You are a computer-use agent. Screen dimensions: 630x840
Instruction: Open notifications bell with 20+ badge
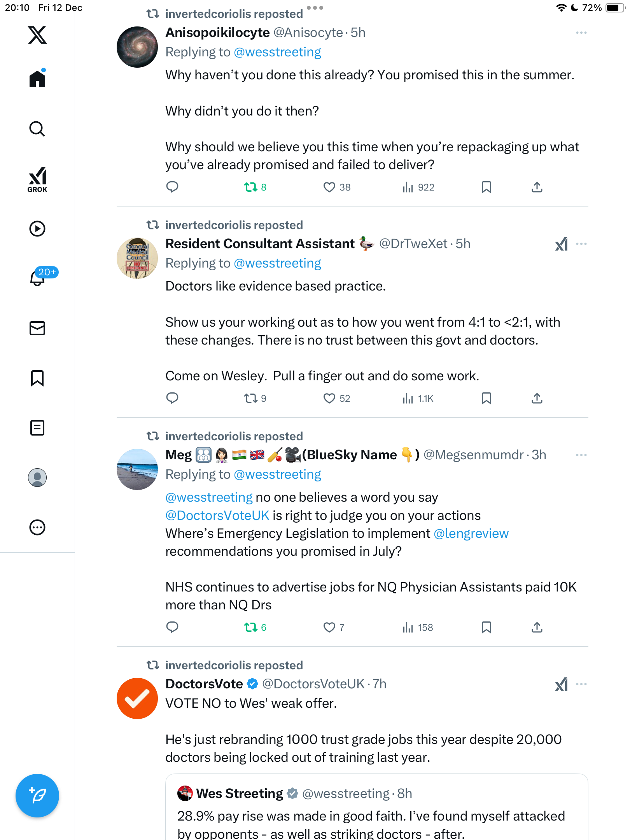(x=38, y=278)
